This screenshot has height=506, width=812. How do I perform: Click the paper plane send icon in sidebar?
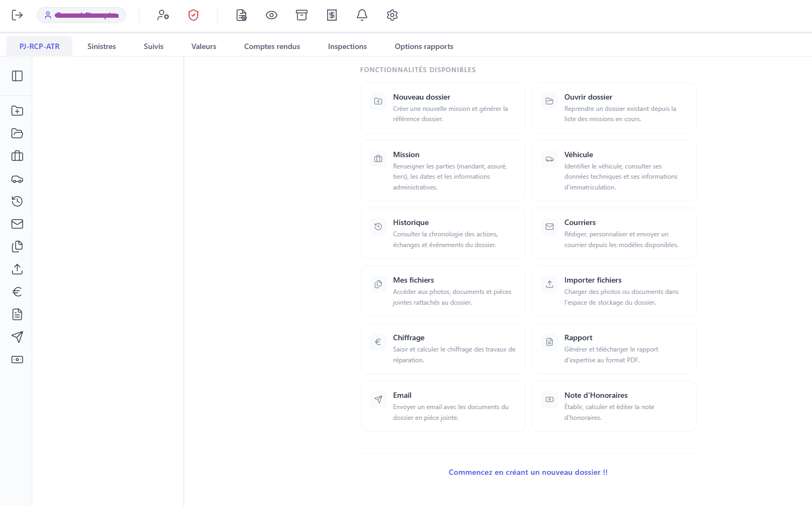coord(17,337)
